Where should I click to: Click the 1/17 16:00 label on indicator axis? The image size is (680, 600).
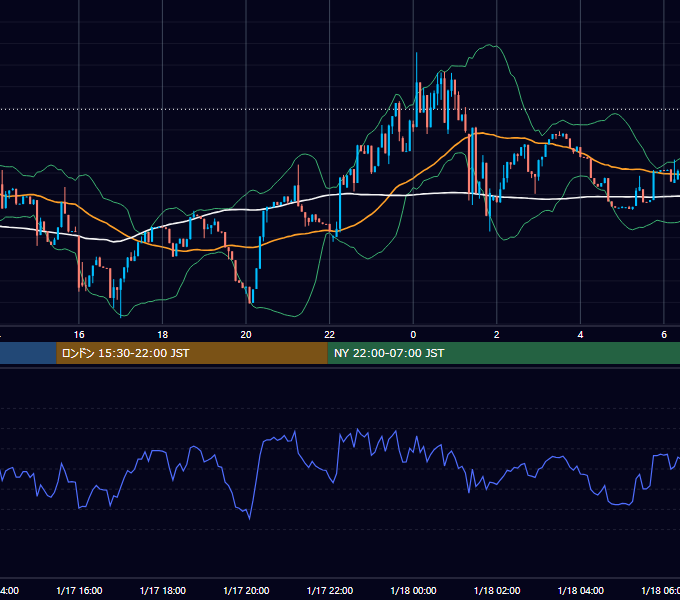pyautogui.click(x=79, y=590)
